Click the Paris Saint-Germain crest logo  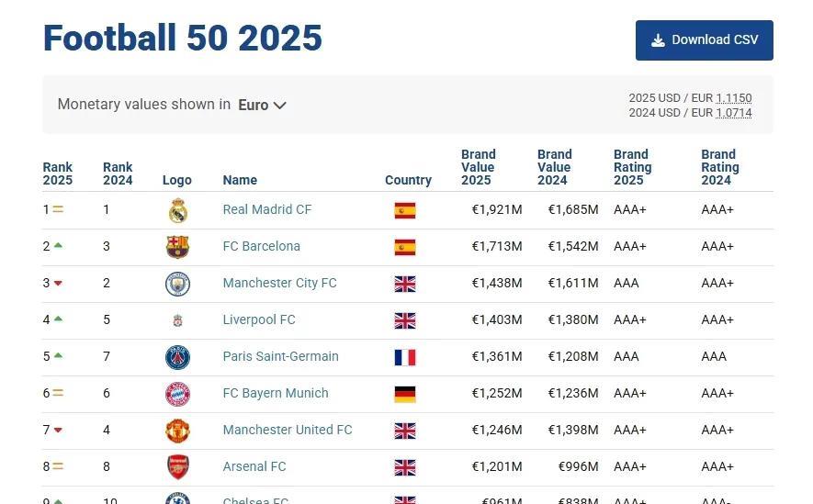pos(177,357)
